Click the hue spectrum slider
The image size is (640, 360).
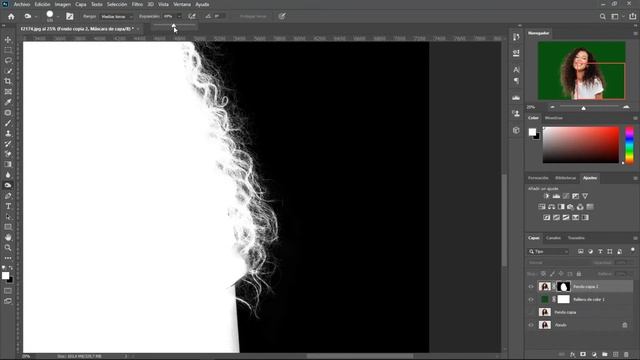pos(629,145)
